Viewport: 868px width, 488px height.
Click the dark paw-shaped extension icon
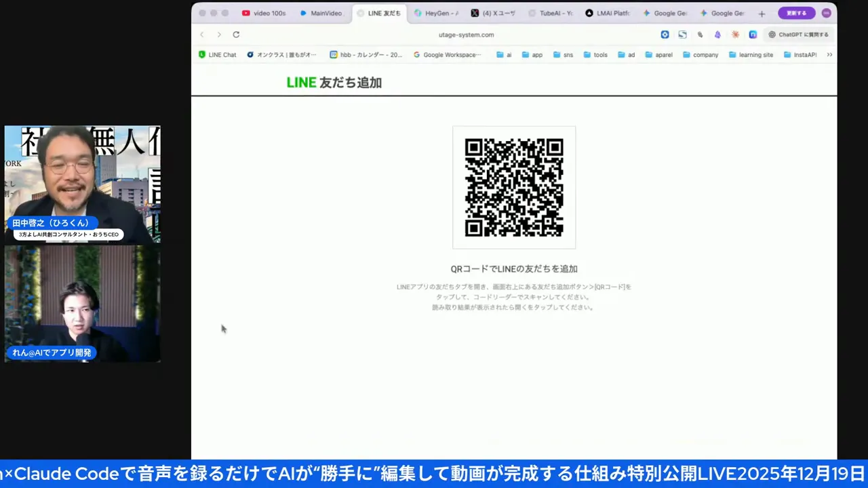click(x=700, y=35)
